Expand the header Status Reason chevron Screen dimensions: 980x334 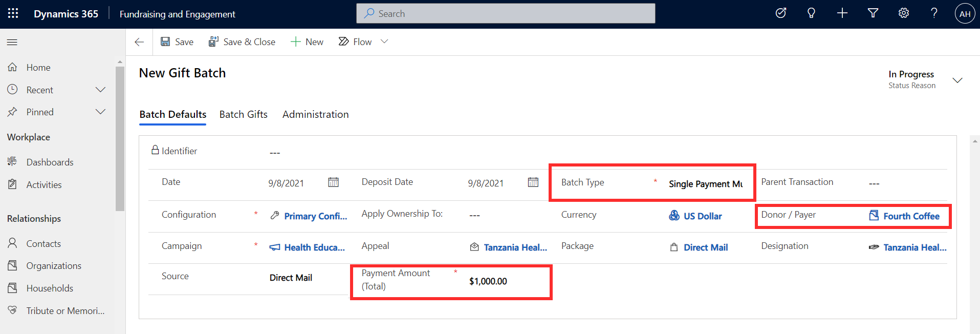(x=957, y=80)
